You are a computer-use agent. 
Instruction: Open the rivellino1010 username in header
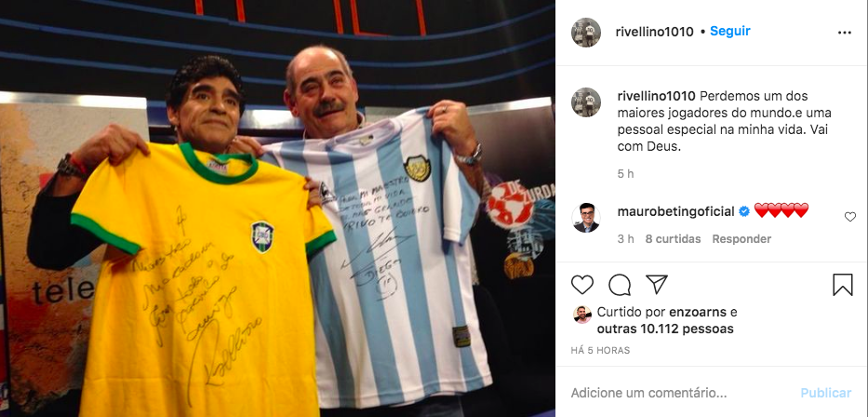(x=654, y=33)
